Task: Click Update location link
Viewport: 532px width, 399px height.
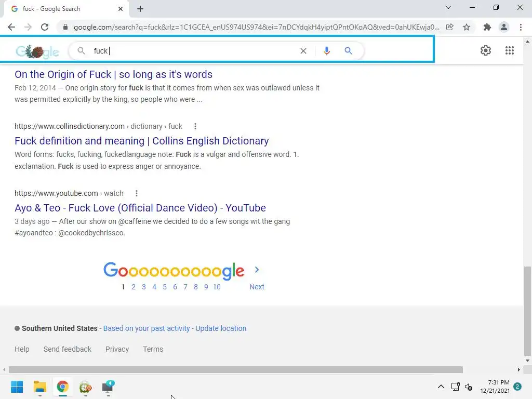Action: coord(221,328)
